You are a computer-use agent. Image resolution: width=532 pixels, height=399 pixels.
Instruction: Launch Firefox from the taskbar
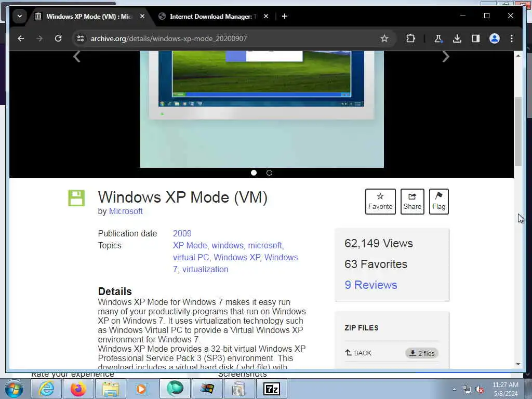click(x=78, y=389)
